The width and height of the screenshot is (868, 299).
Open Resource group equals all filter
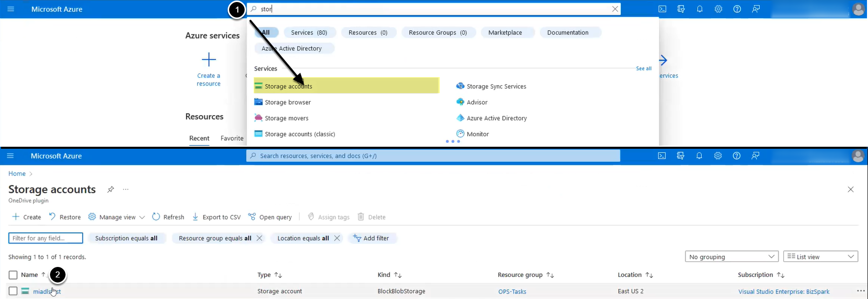[215, 238]
